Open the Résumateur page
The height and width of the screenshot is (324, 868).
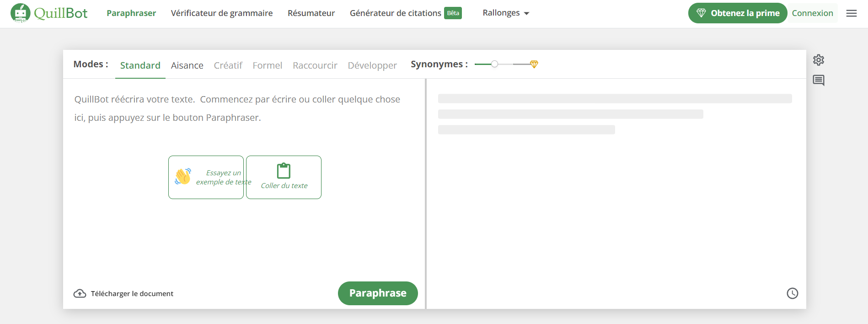pyautogui.click(x=311, y=13)
